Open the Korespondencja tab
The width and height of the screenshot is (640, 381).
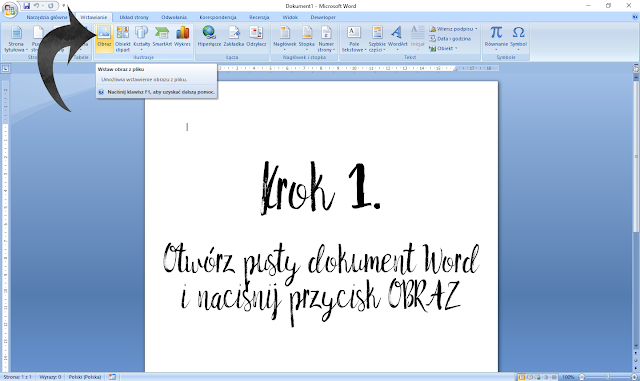(218, 17)
